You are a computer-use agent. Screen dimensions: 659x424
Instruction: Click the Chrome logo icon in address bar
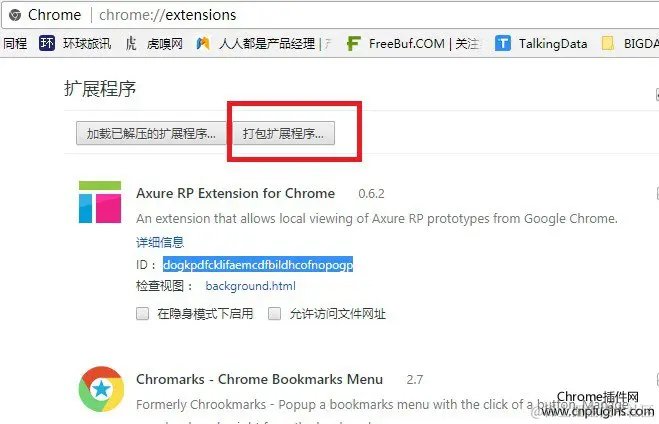(x=15, y=15)
